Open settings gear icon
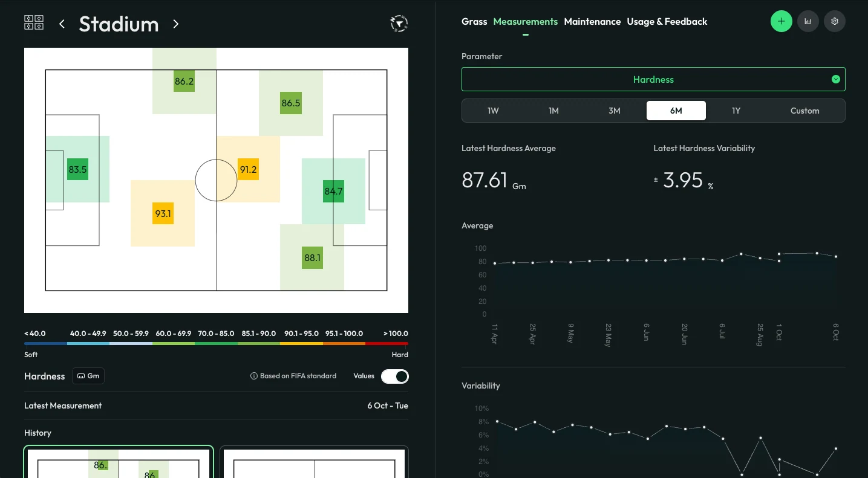868x478 pixels. (835, 21)
